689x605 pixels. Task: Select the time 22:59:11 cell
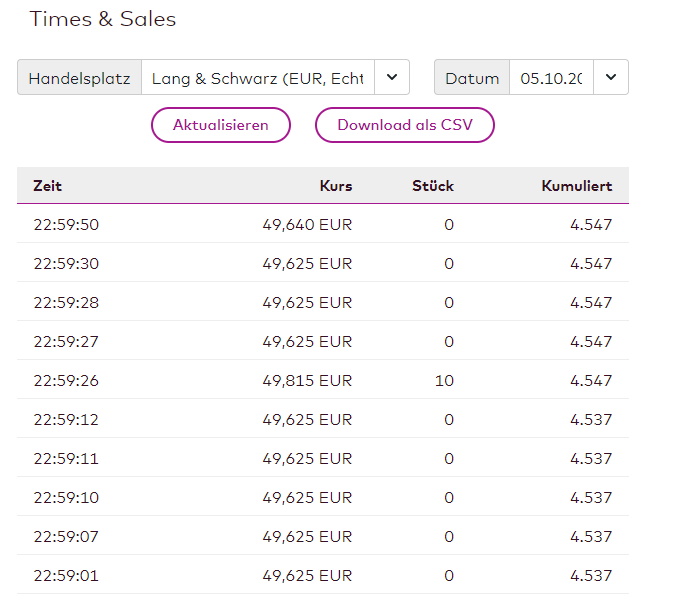tap(66, 459)
